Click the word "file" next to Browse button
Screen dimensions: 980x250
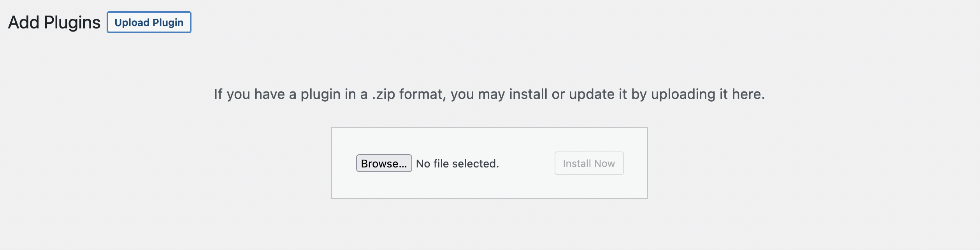(441, 164)
